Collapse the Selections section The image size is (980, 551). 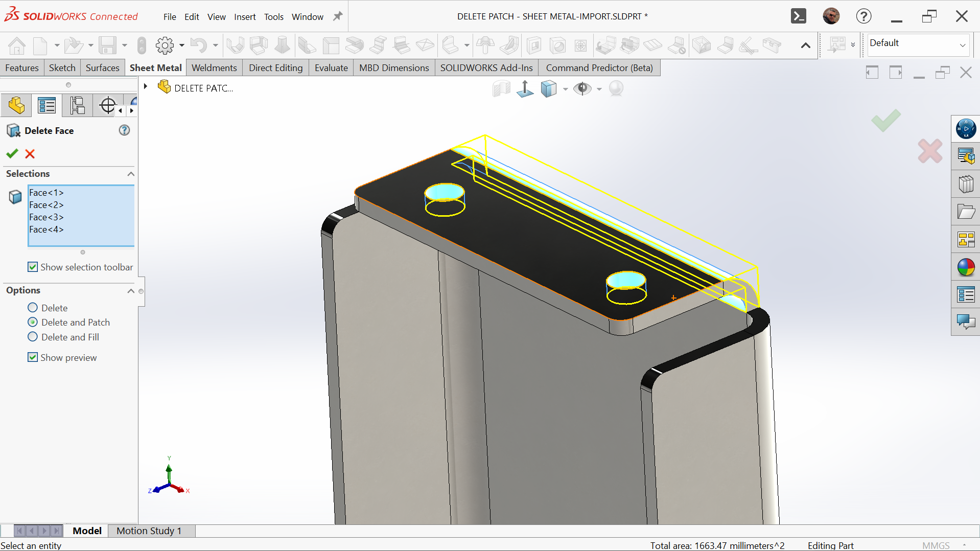(131, 174)
